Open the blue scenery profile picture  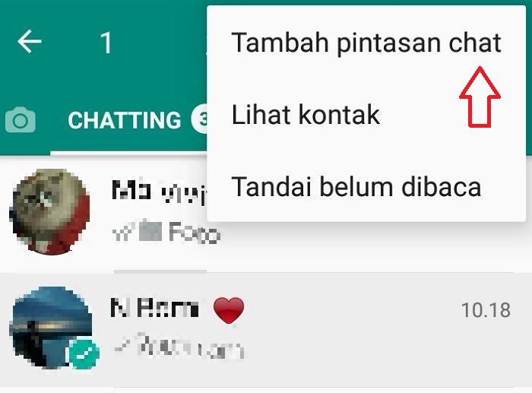coord(52,328)
